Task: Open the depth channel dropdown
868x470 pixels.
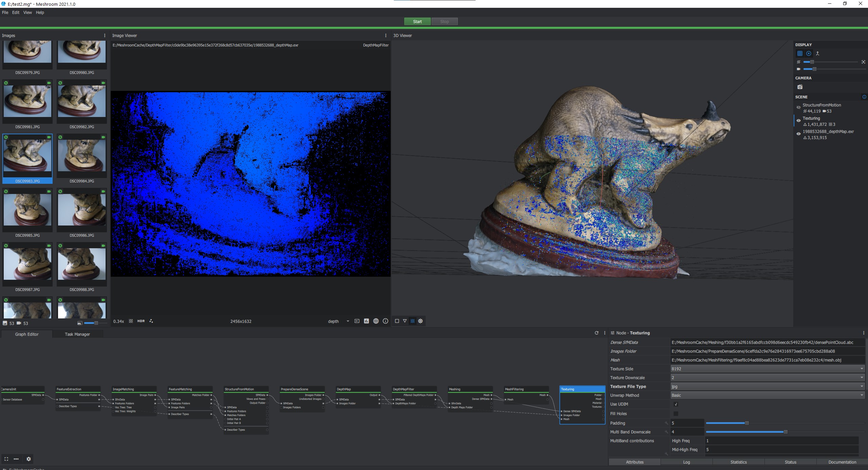Action: (x=338, y=321)
